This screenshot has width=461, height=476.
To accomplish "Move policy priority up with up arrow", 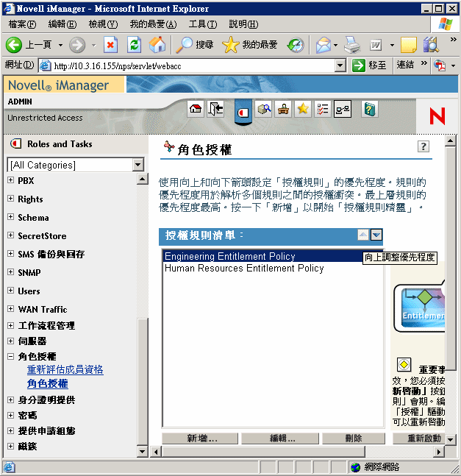I will (363, 235).
